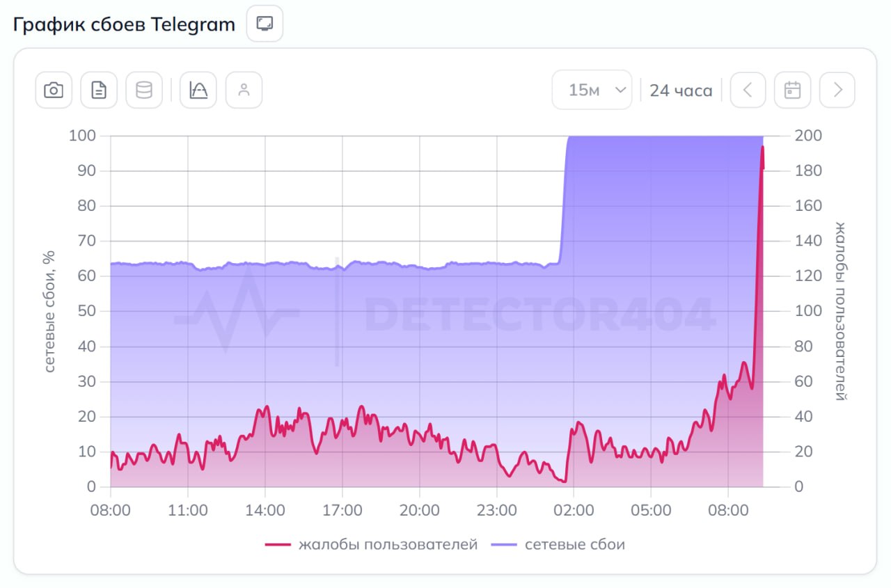
Task: Toggle the сетевые сбои legend label
Action: 574,545
